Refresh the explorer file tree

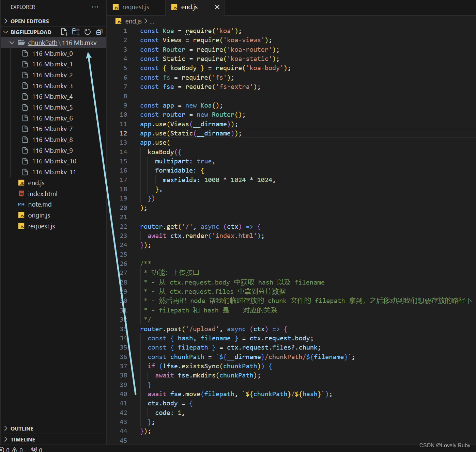coord(88,32)
